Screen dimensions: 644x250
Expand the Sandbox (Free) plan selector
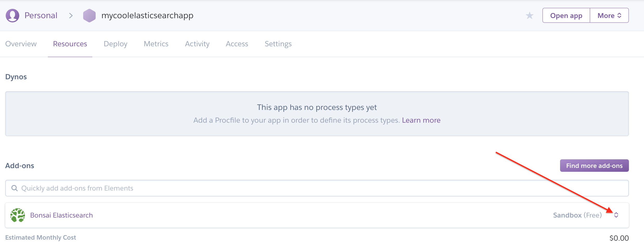616,215
